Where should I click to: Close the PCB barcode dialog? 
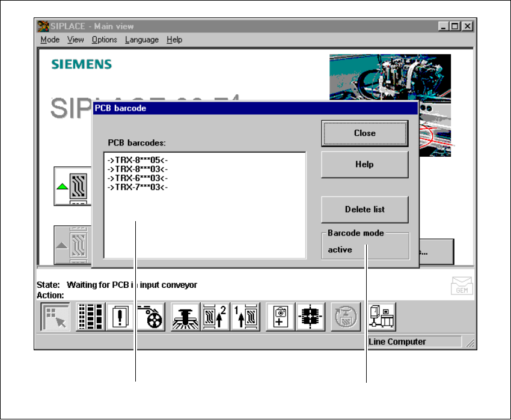click(x=365, y=133)
